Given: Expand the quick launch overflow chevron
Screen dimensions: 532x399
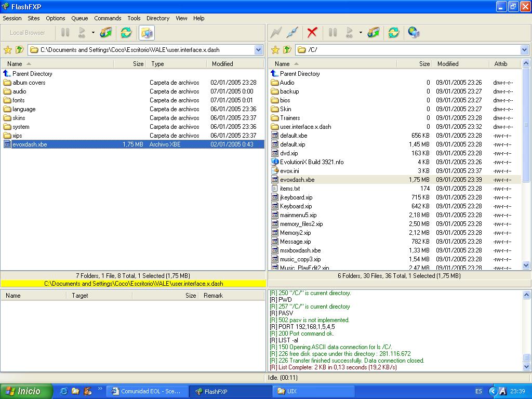Looking at the screenshot, I should pos(100,389).
